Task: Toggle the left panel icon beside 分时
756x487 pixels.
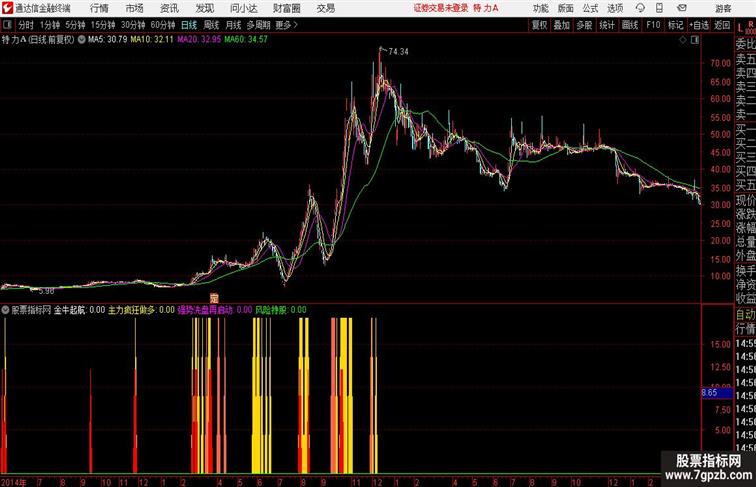Action: pyautogui.click(x=7, y=25)
